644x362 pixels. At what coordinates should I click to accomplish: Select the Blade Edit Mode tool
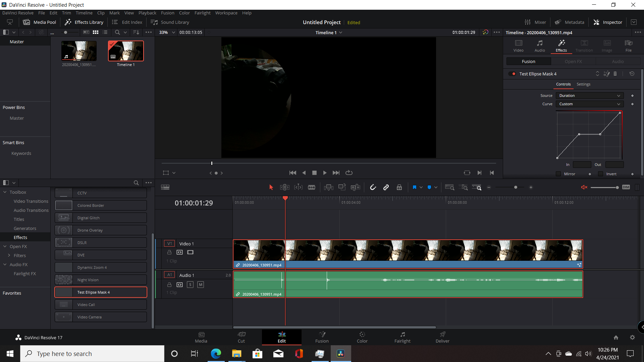[x=312, y=187]
